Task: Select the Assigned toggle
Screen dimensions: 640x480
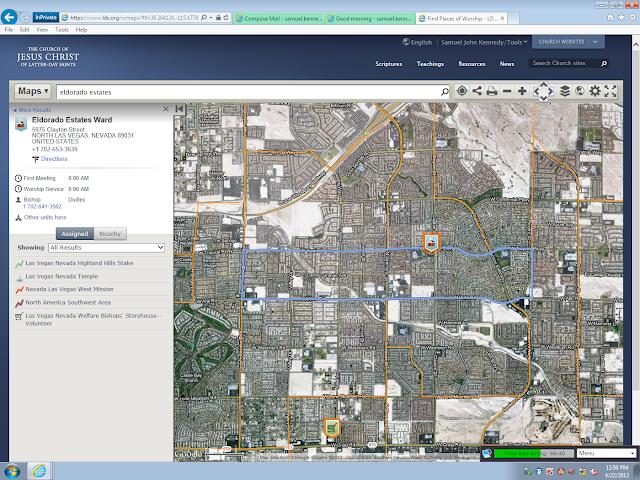Action: click(75, 233)
